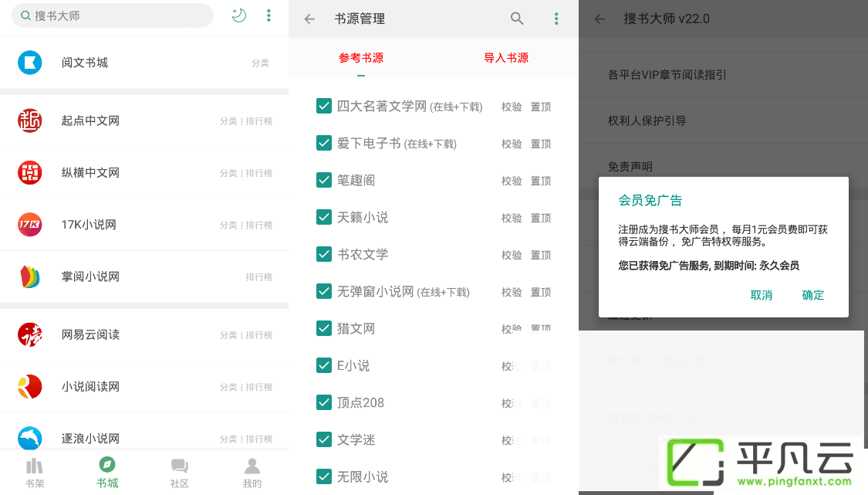Select the 掌阅小说网 row title

90,276
